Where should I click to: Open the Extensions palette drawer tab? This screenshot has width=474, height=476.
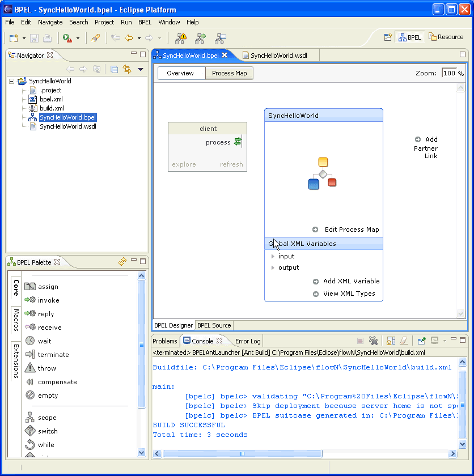(16, 361)
